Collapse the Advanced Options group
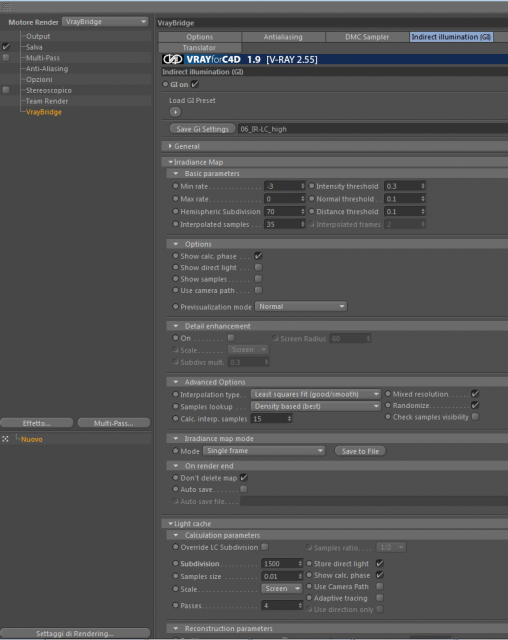This screenshot has height=640, width=508. [x=176, y=382]
